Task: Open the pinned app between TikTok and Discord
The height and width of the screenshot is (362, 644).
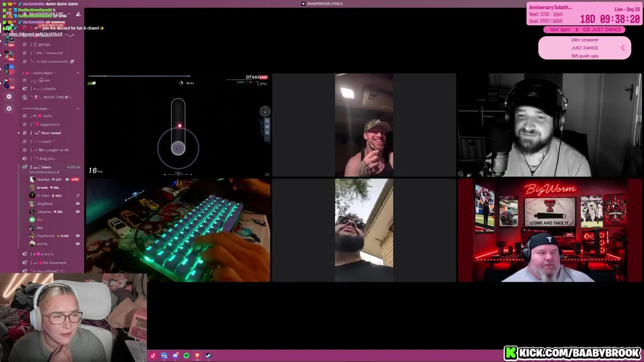Action: pyautogui.click(x=164, y=356)
